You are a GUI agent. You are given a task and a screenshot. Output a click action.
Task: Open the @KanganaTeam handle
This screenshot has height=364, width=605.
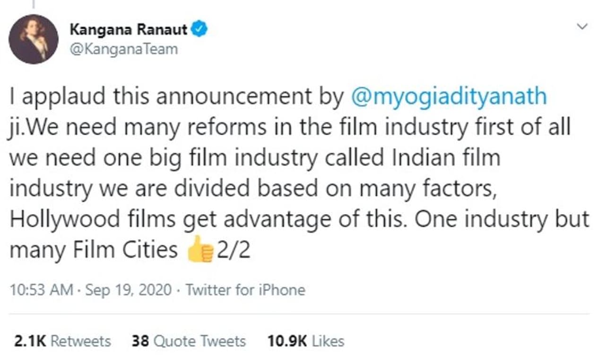click(x=124, y=49)
